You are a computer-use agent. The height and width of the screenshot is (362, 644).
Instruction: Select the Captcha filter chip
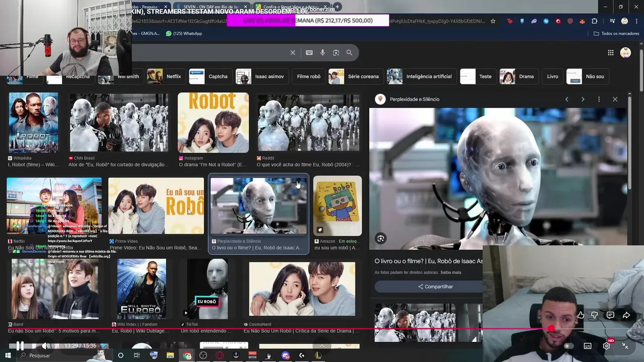(210, 76)
